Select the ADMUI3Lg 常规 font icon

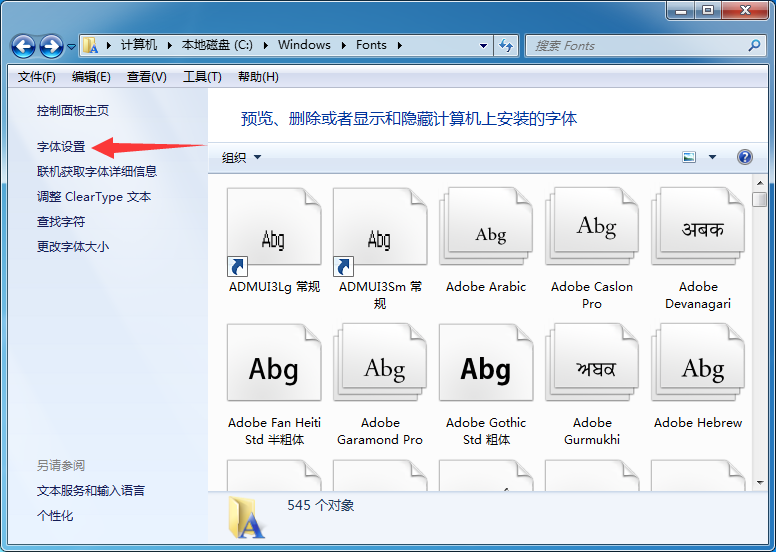(x=274, y=232)
